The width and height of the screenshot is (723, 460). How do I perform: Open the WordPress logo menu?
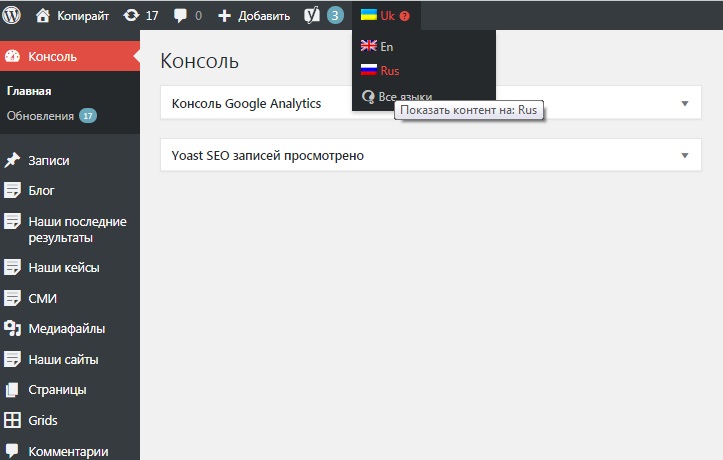[x=12, y=15]
